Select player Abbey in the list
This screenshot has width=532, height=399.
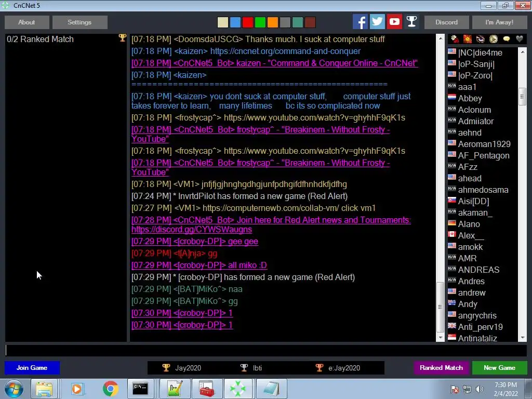pyautogui.click(x=483, y=98)
